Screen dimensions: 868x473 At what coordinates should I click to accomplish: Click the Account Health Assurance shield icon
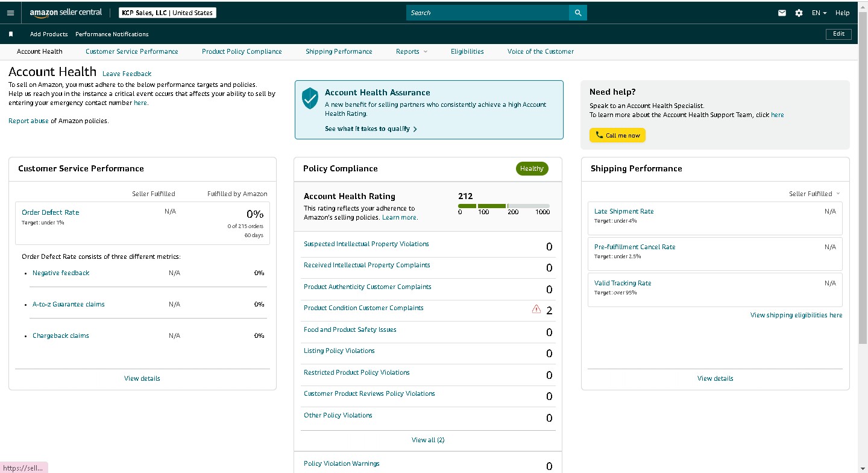click(310, 98)
